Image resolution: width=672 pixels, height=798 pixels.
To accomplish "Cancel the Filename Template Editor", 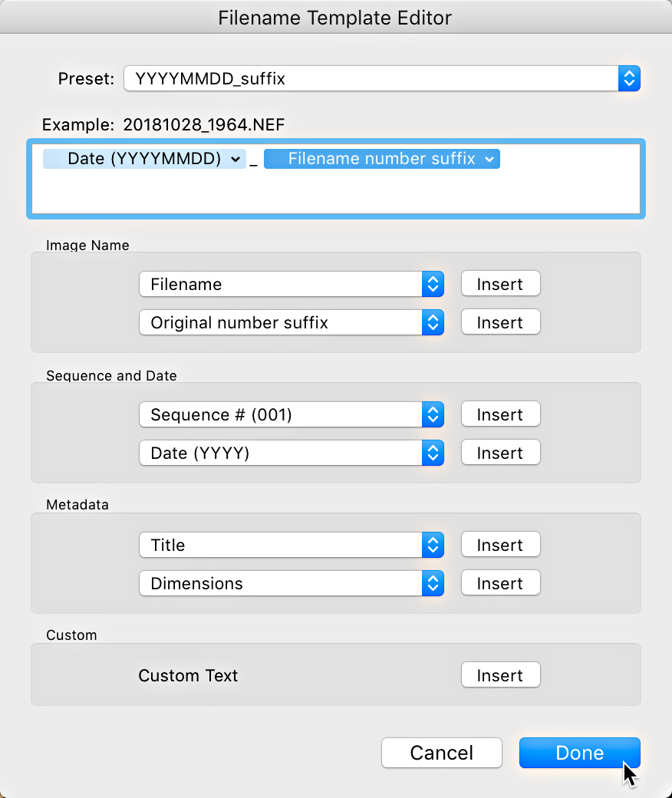I will click(441, 753).
